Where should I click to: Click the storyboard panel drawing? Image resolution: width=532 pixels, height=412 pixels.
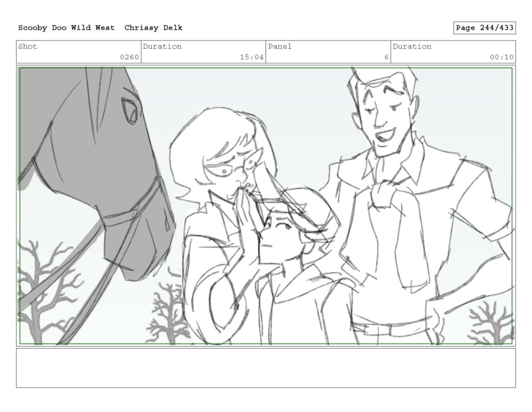[265, 206]
